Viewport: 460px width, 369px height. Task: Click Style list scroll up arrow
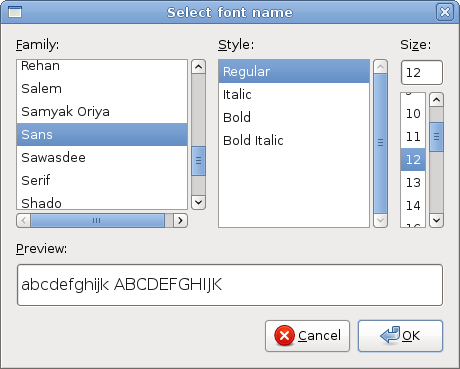point(380,67)
